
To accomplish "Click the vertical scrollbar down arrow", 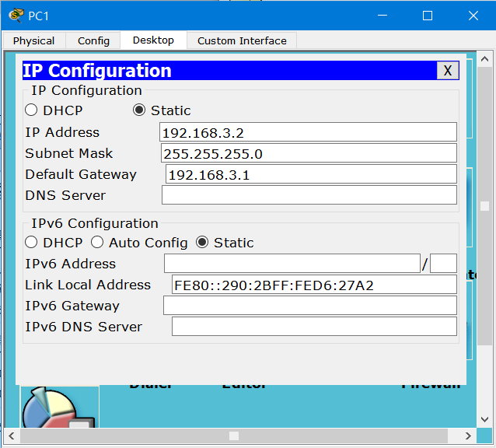I will 485,420.
